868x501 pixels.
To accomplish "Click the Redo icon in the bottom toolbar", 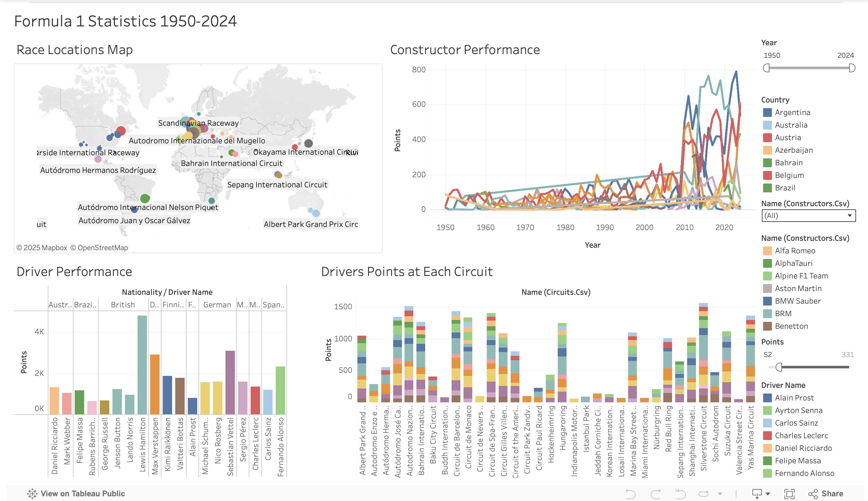I will 656,494.
